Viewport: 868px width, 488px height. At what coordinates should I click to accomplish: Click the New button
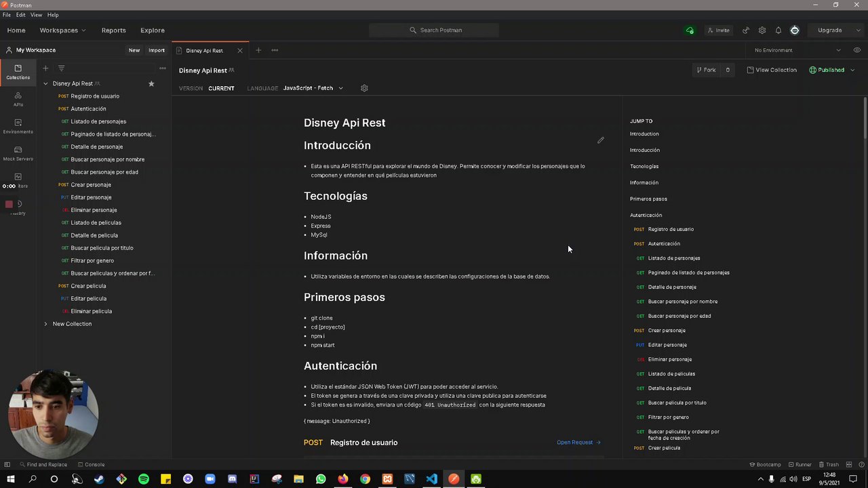[x=134, y=50]
